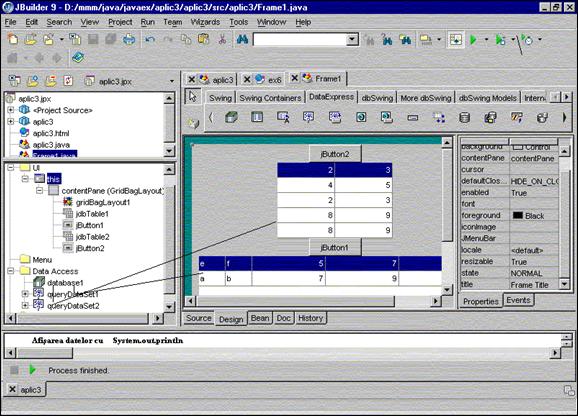The width and height of the screenshot is (578, 416).
Task: Close the aplic3 message tab
Action: point(12,389)
